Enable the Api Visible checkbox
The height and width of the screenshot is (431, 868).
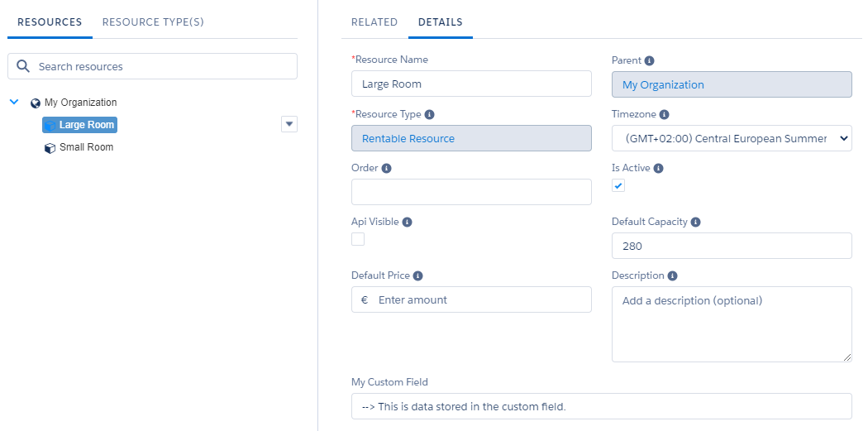tap(358, 239)
